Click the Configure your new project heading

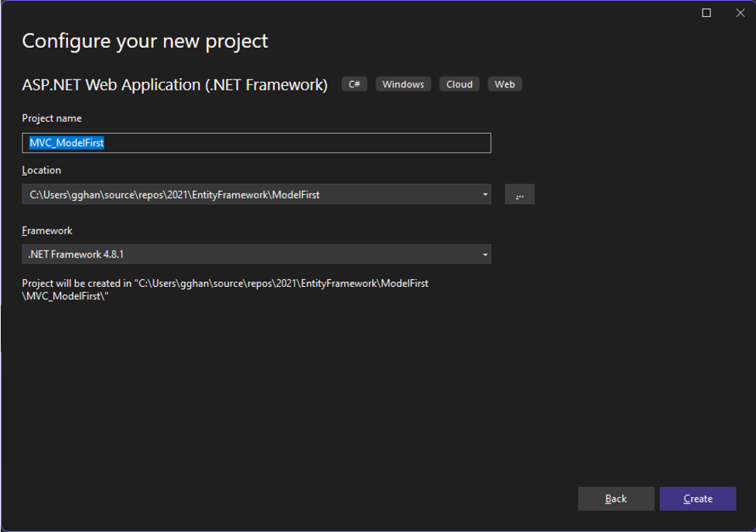point(145,42)
